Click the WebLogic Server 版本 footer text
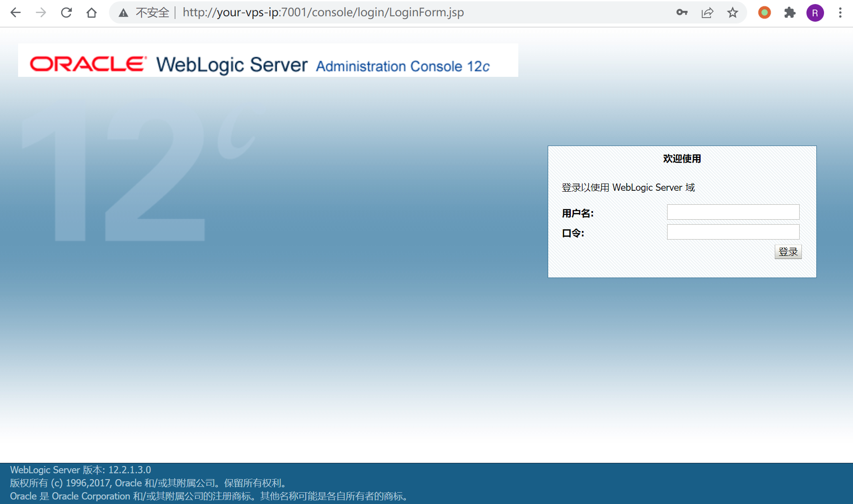Image resolution: width=853 pixels, height=504 pixels. point(81,470)
